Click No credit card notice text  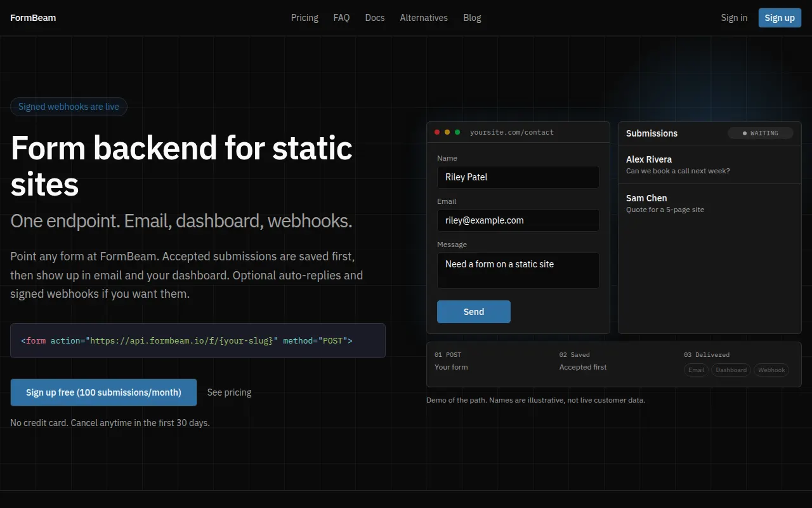tap(110, 423)
